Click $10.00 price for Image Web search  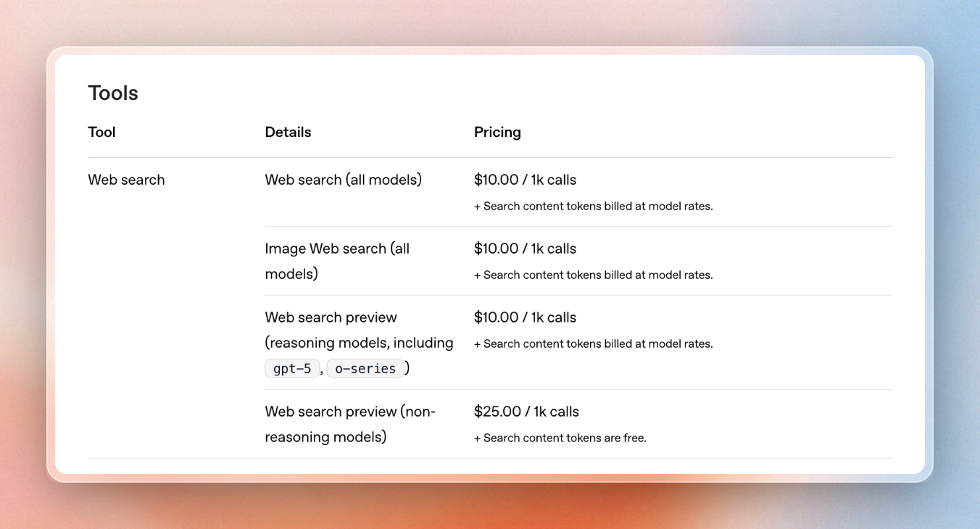(x=525, y=249)
